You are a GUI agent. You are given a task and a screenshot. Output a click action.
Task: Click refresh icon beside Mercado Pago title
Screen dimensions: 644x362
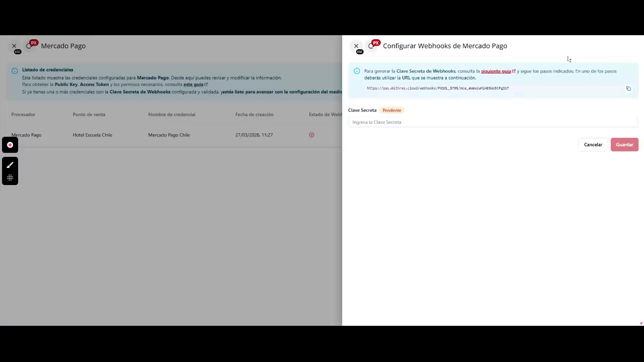pos(29,46)
